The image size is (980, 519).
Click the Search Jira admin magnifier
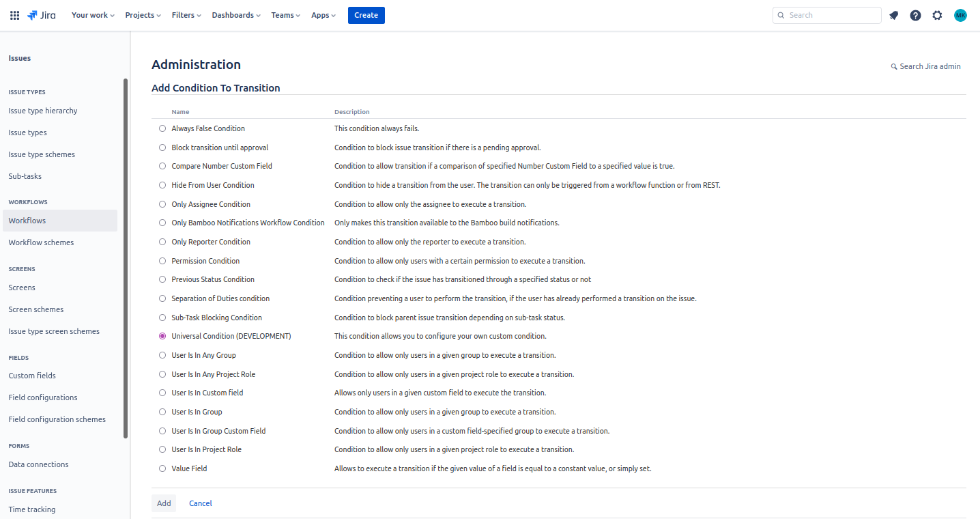point(894,67)
